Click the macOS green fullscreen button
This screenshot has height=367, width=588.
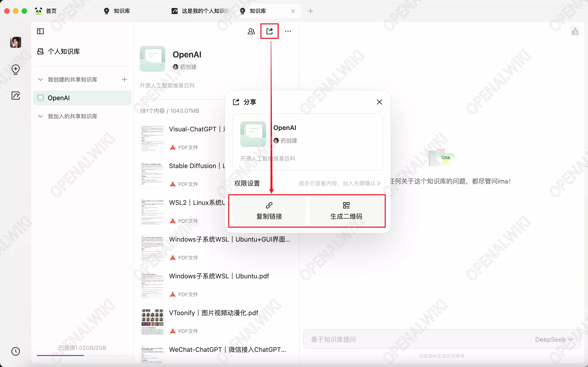pyautogui.click(x=24, y=11)
